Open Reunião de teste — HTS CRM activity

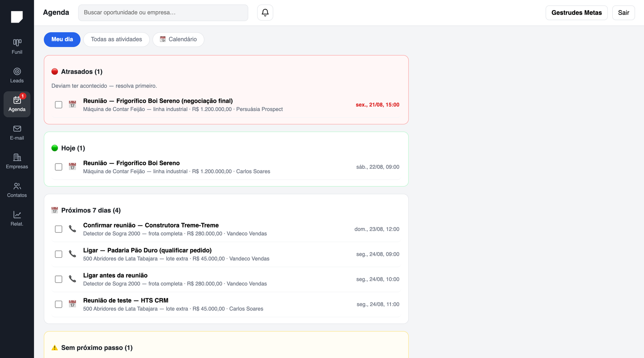126,300
